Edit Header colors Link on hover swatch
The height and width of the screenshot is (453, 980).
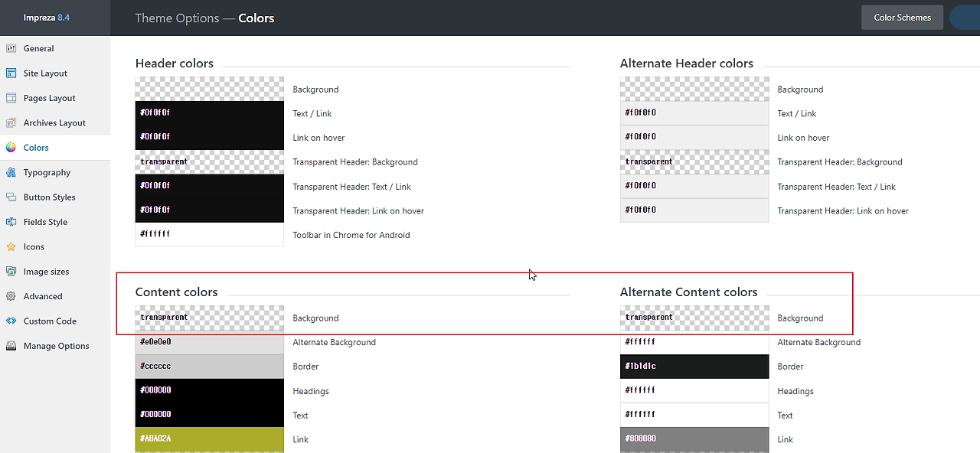pos(210,137)
